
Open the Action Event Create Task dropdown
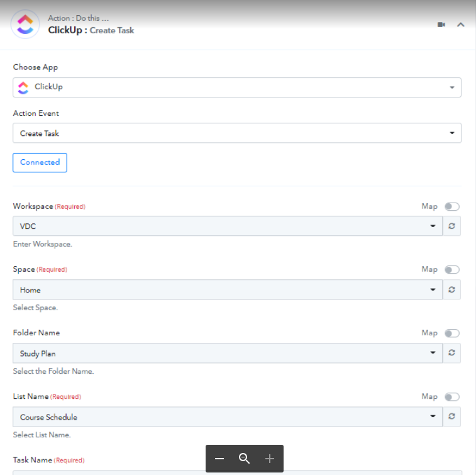pos(237,133)
